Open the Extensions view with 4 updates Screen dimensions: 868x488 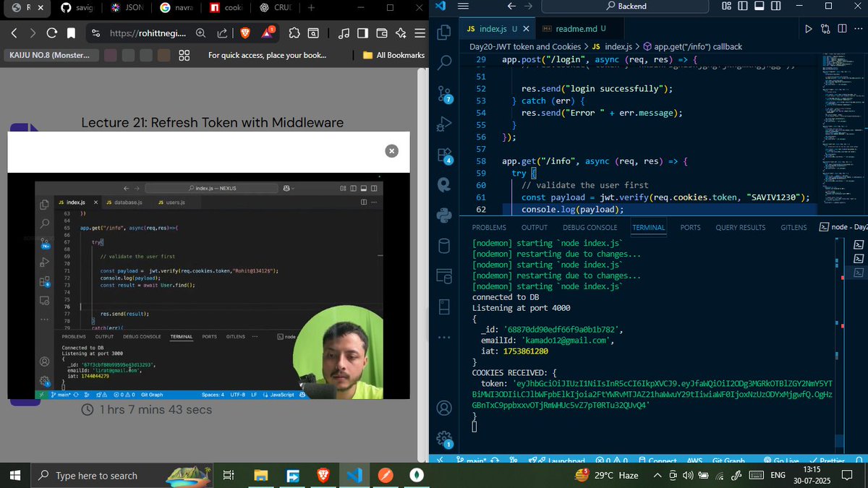(x=444, y=154)
